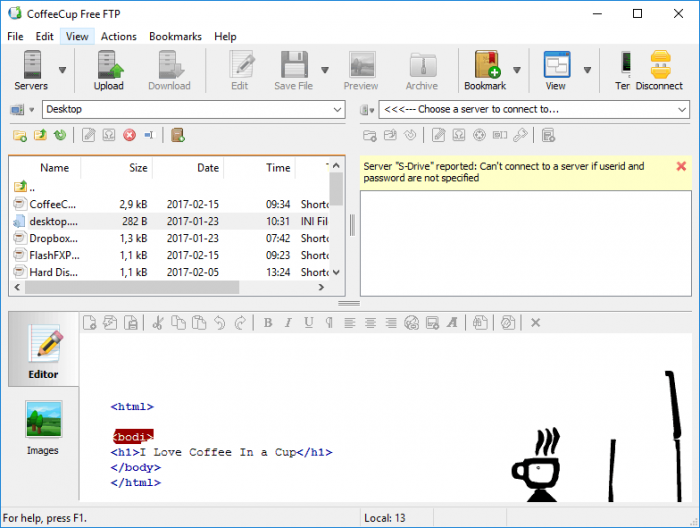The width and height of the screenshot is (700, 528).
Task: Refresh the local file list
Action: click(x=60, y=135)
